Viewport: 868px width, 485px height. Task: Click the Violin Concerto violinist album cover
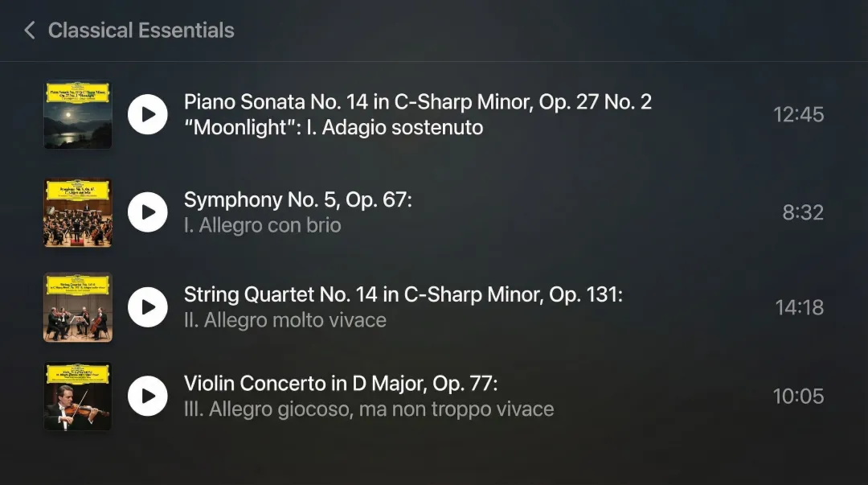(77, 396)
